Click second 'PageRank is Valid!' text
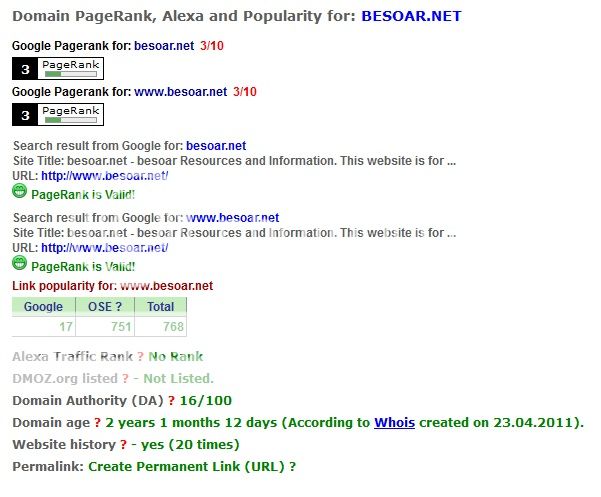 (x=83, y=267)
